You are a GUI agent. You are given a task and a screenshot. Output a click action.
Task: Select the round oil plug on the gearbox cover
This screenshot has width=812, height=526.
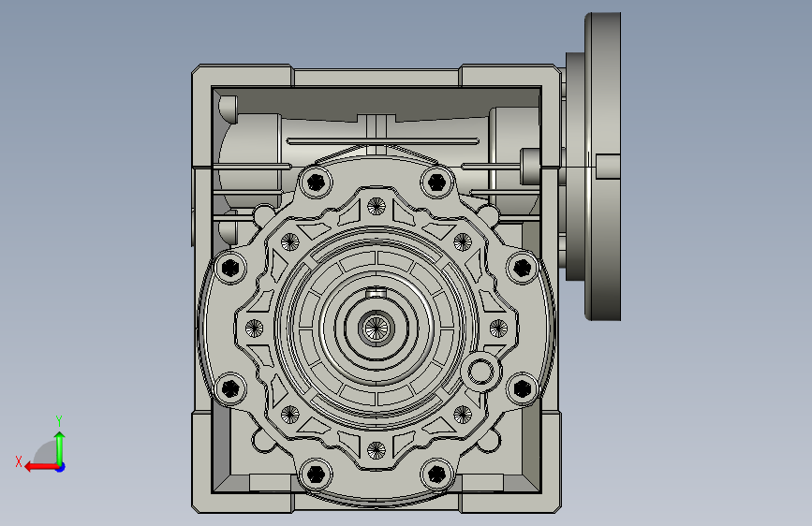click(481, 371)
